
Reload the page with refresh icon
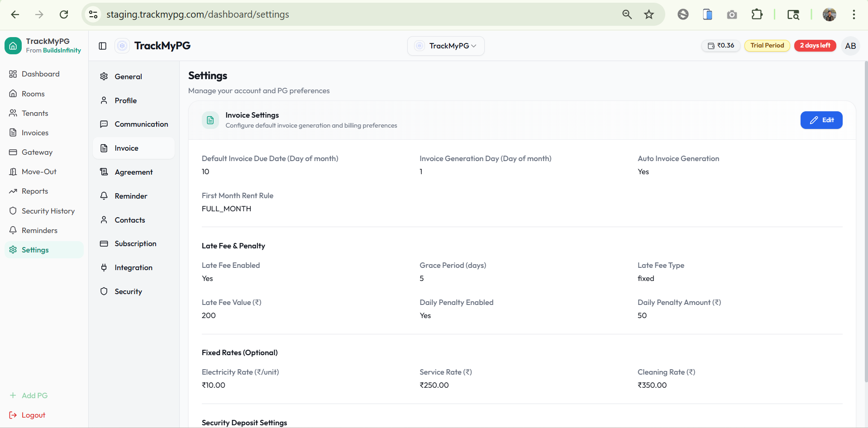(64, 14)
